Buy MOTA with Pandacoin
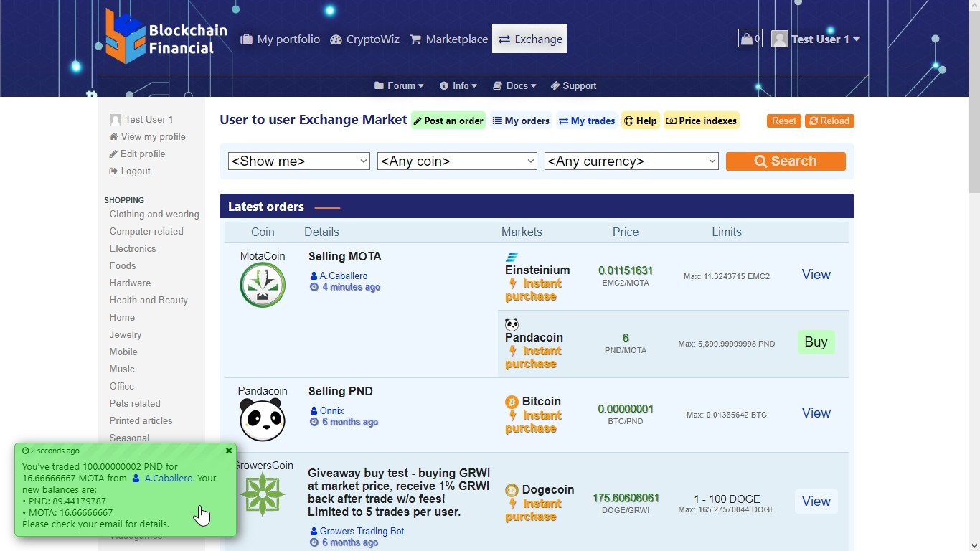The height and width of the screenshot is (551, 980). point(816,342)
